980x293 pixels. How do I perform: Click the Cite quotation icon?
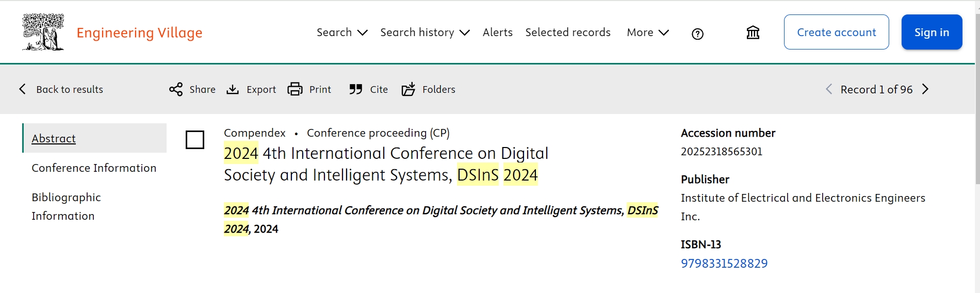[x=355, y=89]
